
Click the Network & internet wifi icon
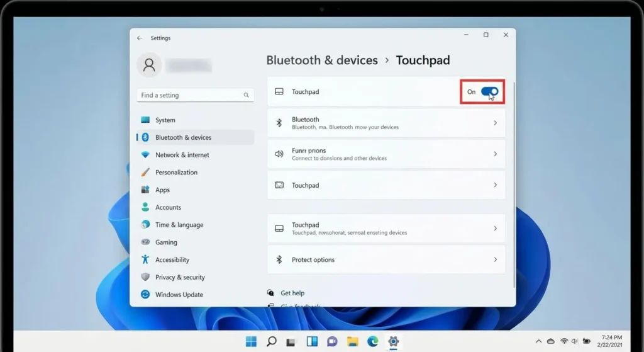coord(145,155)
